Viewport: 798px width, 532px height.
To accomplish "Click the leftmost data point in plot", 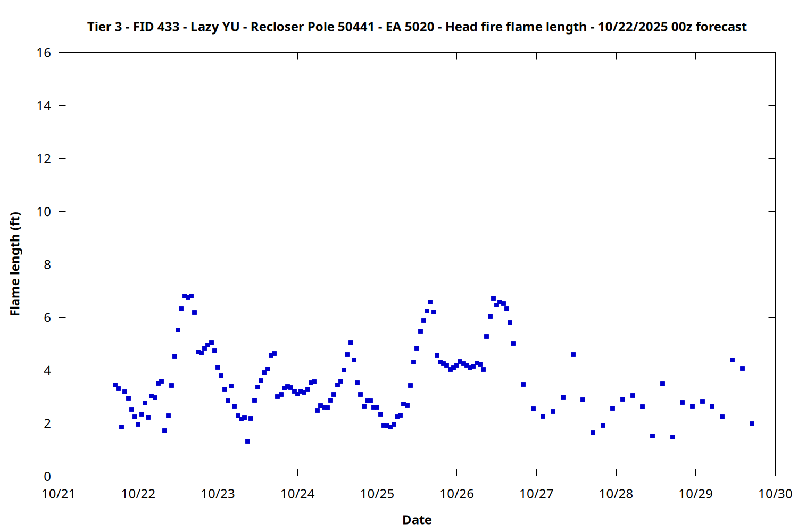I will 115,385.
